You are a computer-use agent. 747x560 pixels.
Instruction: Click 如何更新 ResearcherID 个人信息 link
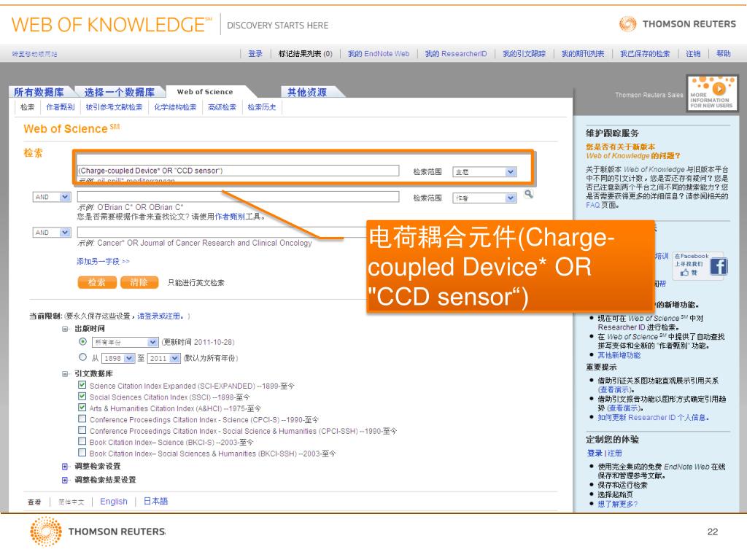[653, 417]
